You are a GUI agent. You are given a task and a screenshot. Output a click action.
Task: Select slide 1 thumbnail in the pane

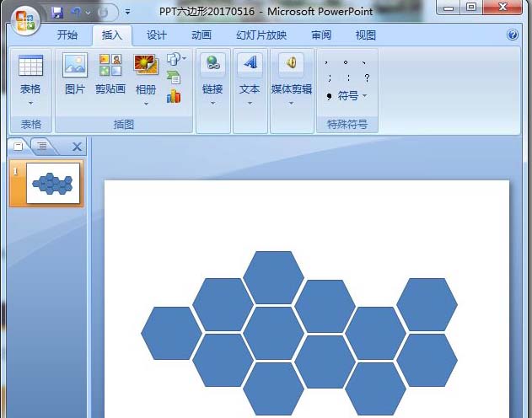coord(53,183)
